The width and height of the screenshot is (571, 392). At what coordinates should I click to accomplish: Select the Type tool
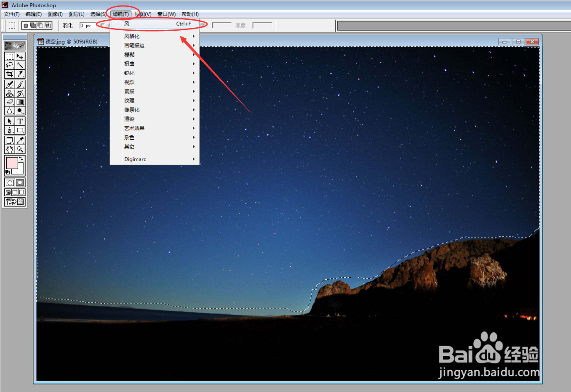(20, 122)
